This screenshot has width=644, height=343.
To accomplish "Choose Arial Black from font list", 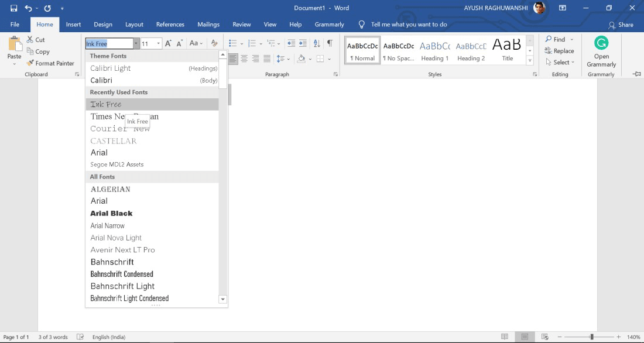I will [111, 214].
